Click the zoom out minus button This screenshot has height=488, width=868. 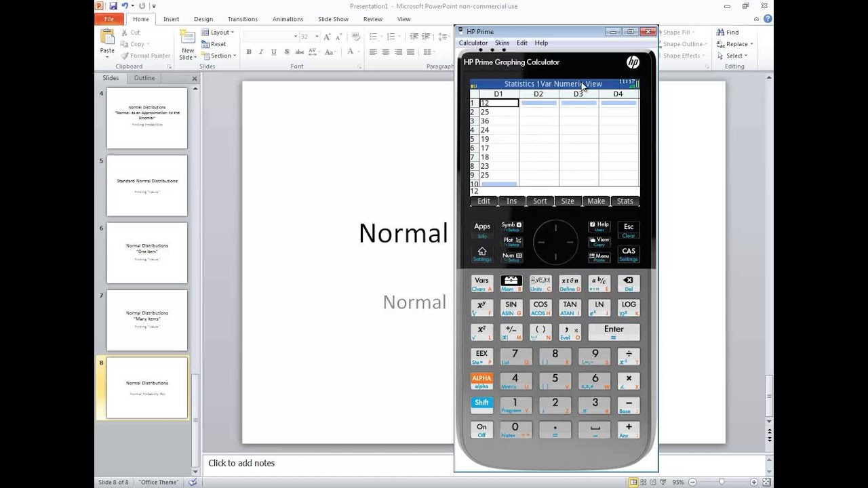coord(692,482)
